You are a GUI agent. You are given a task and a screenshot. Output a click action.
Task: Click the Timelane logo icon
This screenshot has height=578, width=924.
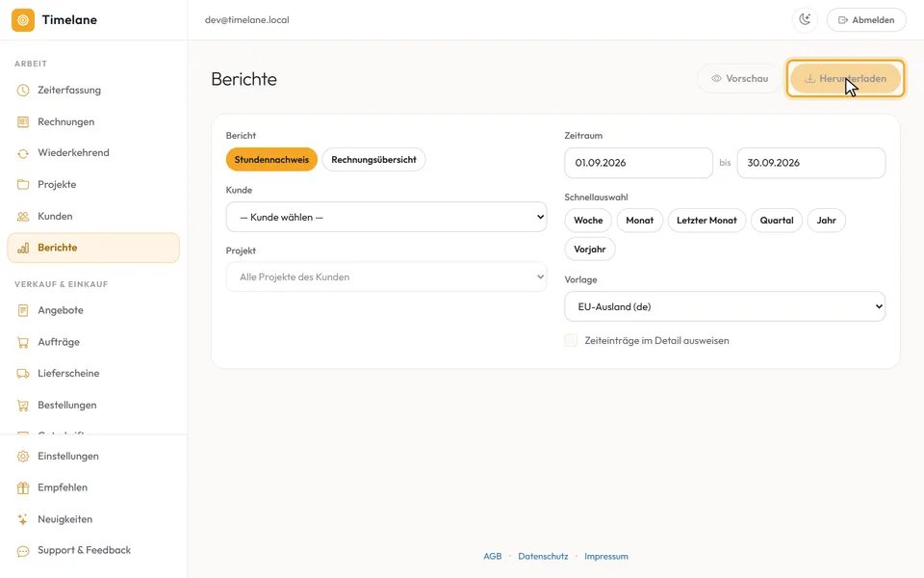pyautogui.click(x=23, y=20)
